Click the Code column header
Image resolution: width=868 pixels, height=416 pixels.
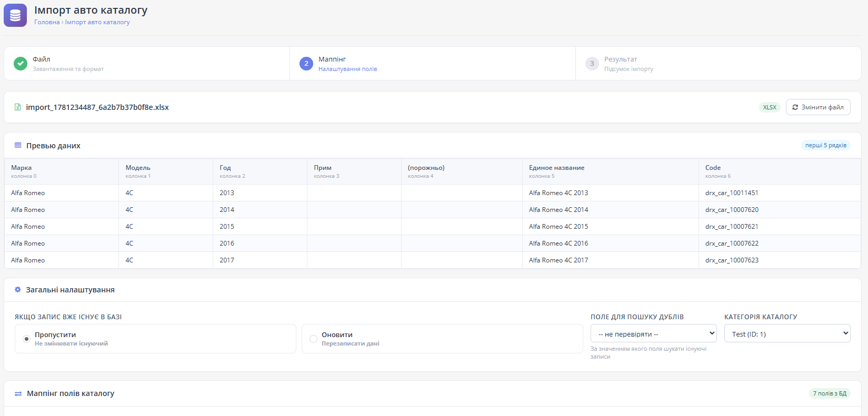[780, 171]
